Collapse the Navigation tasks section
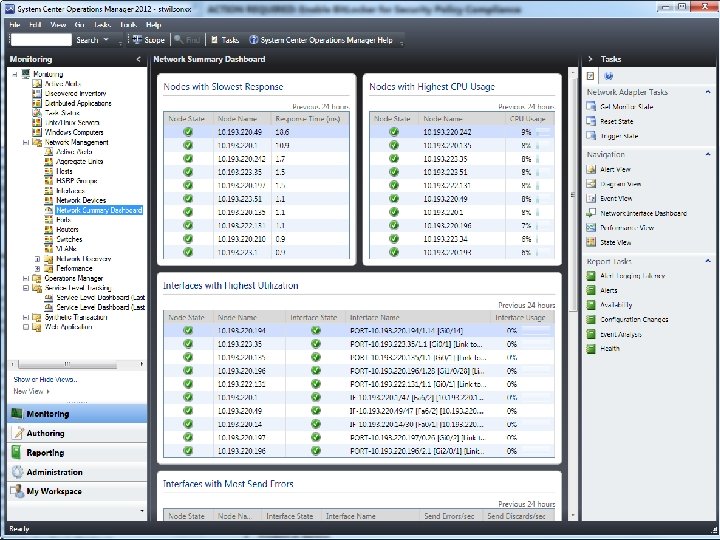The width and height of the screenshot is (720, 540). [708, 154]
